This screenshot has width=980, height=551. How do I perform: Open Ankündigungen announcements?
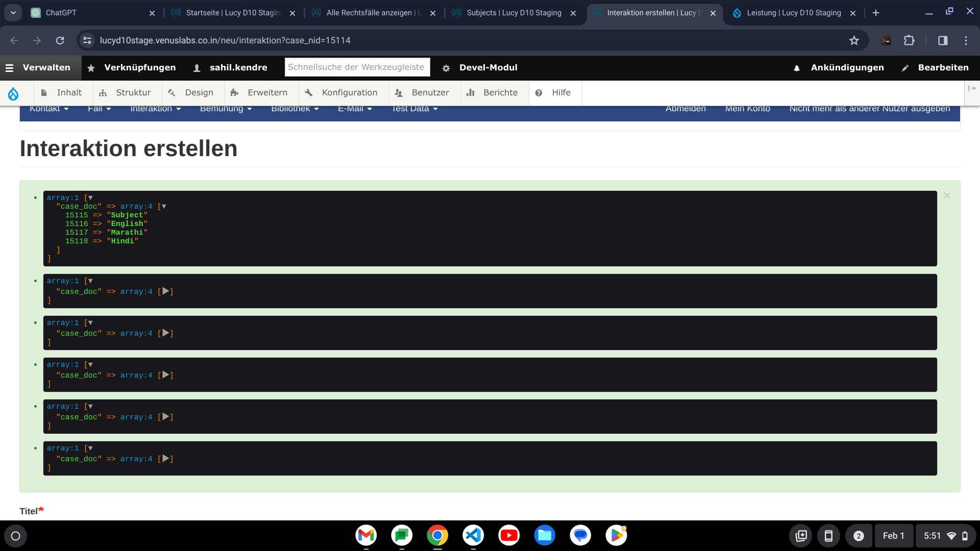point(839,67)
